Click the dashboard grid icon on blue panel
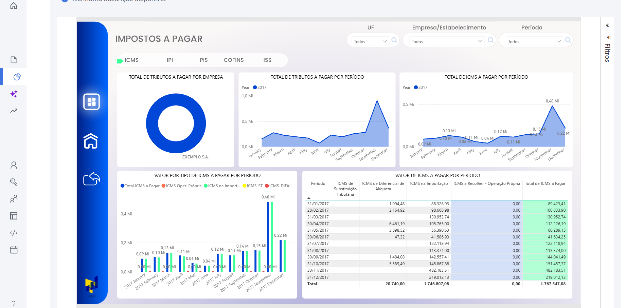The height and width of the screenshot is (308, 644). [91, 102]
